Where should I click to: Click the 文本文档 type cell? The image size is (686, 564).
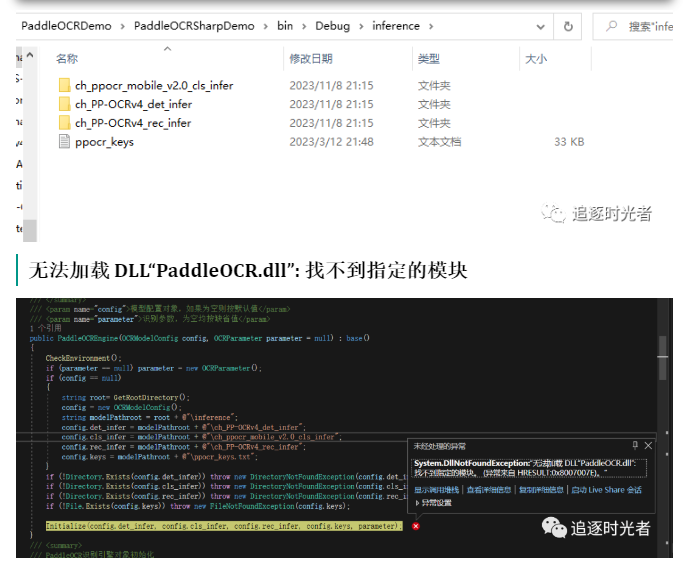pyautogui.click(x=439, y=142)
